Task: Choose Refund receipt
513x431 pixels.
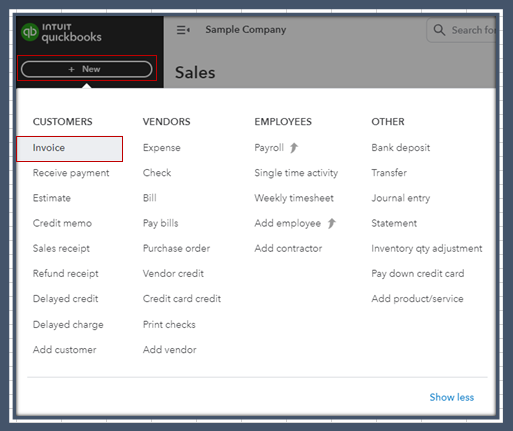Action: point(66,274)
